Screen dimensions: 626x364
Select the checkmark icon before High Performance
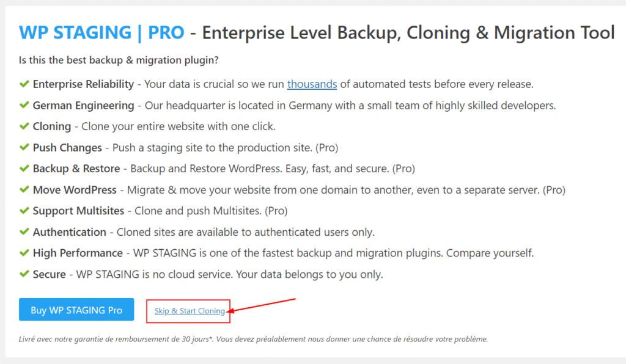(x=24, y=253)
